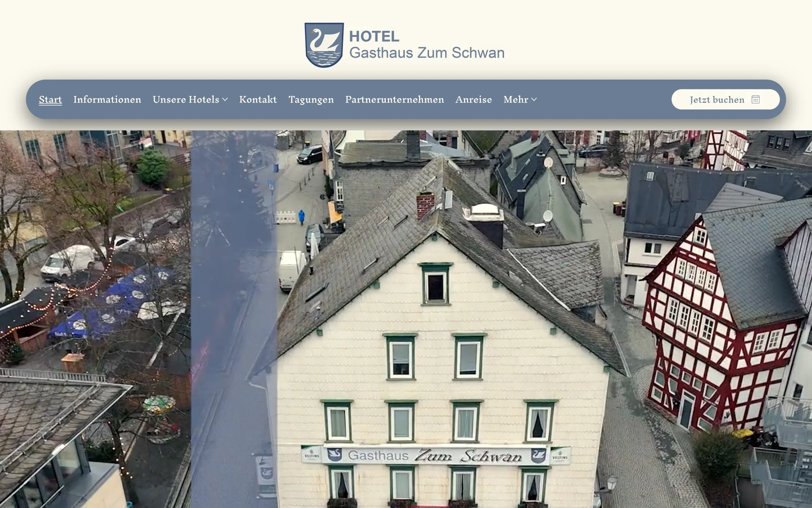The height and width of the screenshot is (508, 812).
Task: Click the Hotel Gasthaus Zum Schwan title
Action: tap(427, 45)
